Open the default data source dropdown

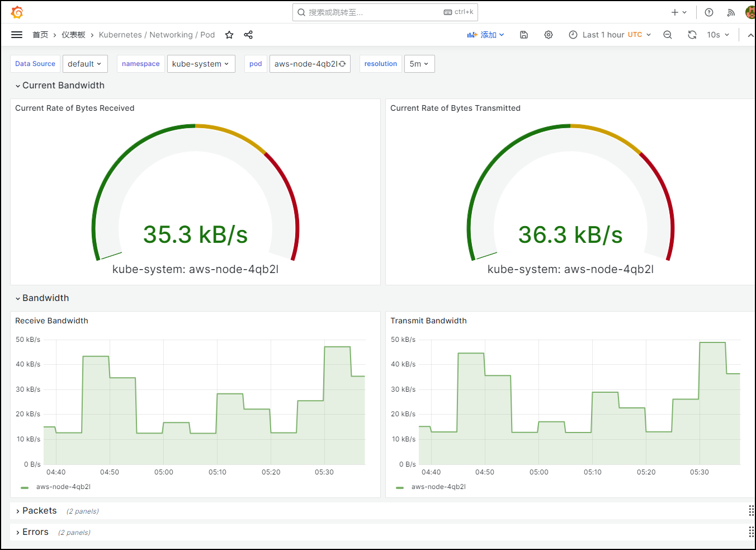85,64
